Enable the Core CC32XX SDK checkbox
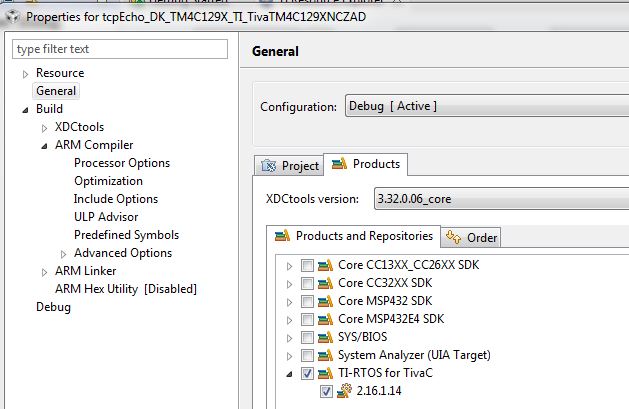Screen dimensions: 629x409 [307, 283]
